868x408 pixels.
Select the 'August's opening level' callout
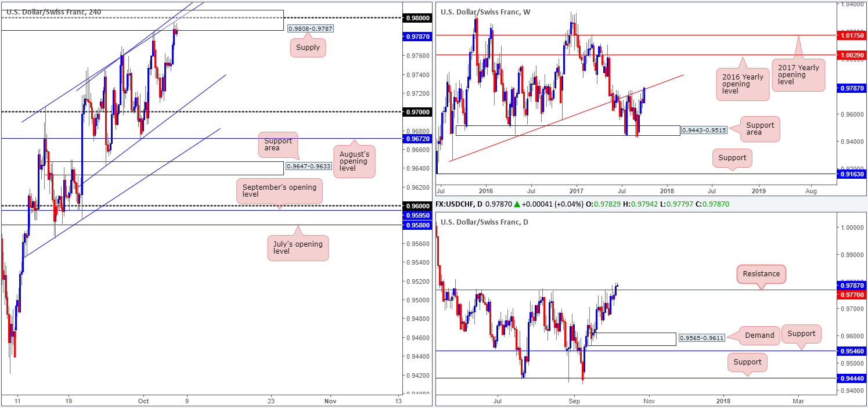pos(355,161)
